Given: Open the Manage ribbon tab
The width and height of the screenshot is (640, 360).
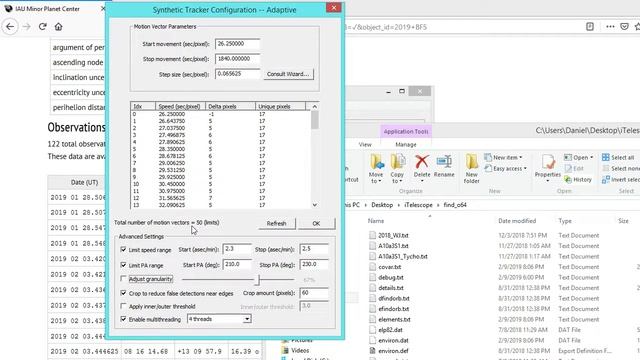Looking at the screenshot, I should point(406,144).
